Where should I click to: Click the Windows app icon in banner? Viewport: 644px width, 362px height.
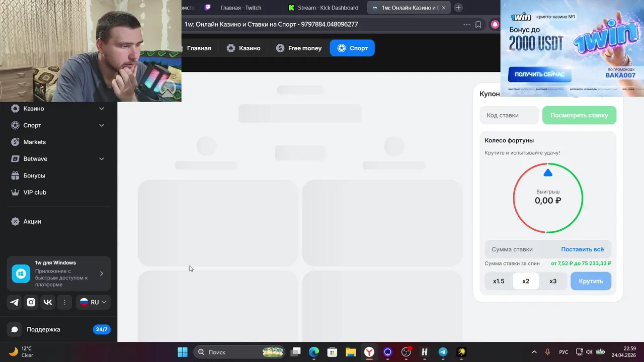(x=21, y=274)
